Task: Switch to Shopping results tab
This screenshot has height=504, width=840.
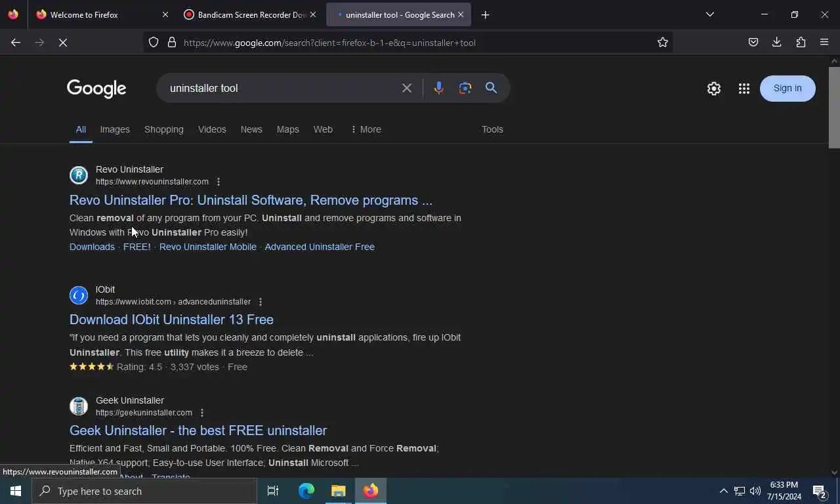Action: pos(164,129)
